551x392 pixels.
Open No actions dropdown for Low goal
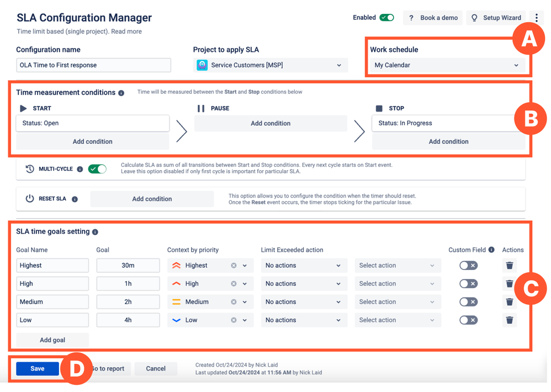304,320
